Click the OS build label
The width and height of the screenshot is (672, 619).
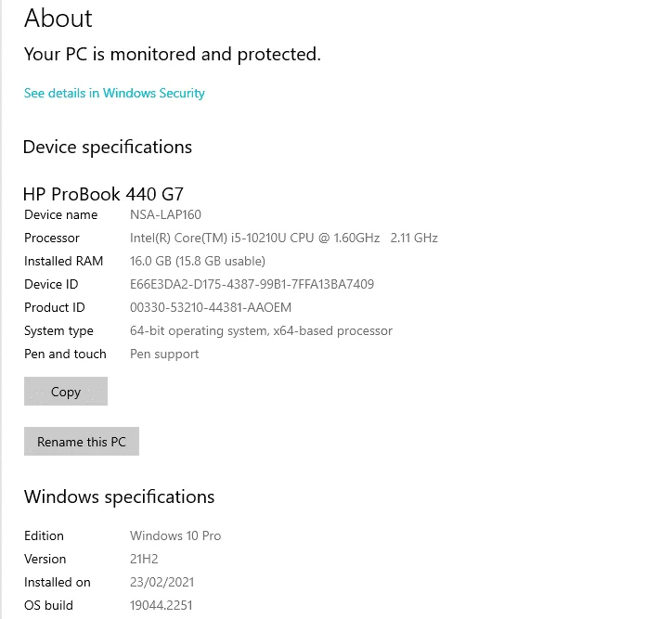click(48, 605)
